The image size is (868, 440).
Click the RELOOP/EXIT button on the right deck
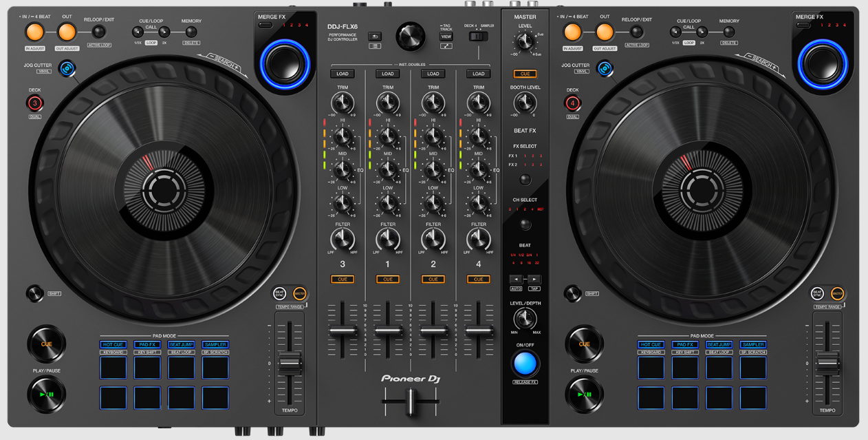click(x=637, y=32)
